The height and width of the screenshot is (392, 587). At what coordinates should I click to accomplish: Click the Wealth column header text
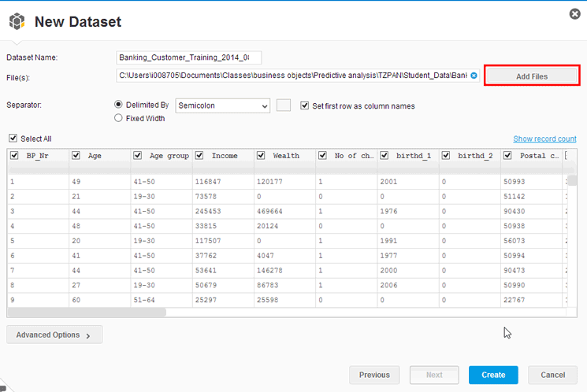point(286,156)
